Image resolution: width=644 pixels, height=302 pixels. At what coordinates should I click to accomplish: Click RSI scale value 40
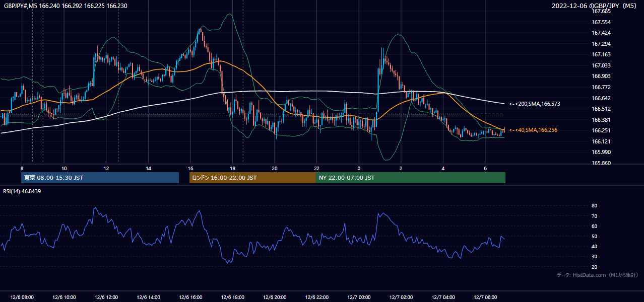tap(594, 246)
